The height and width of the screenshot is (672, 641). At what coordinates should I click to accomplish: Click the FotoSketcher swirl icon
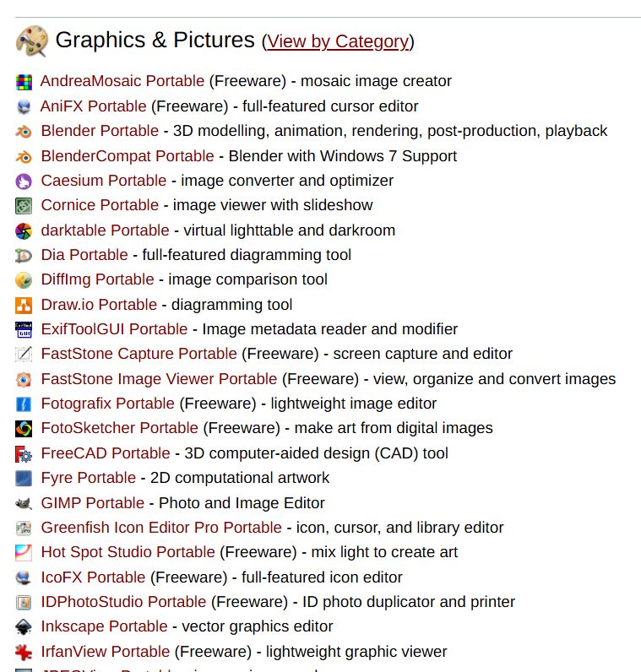point(24,429)
